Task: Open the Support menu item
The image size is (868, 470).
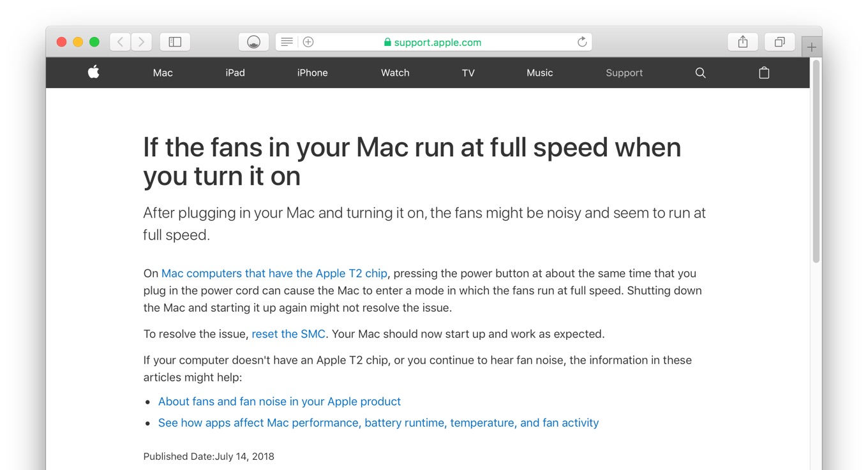Action: [x=624, y=73]
